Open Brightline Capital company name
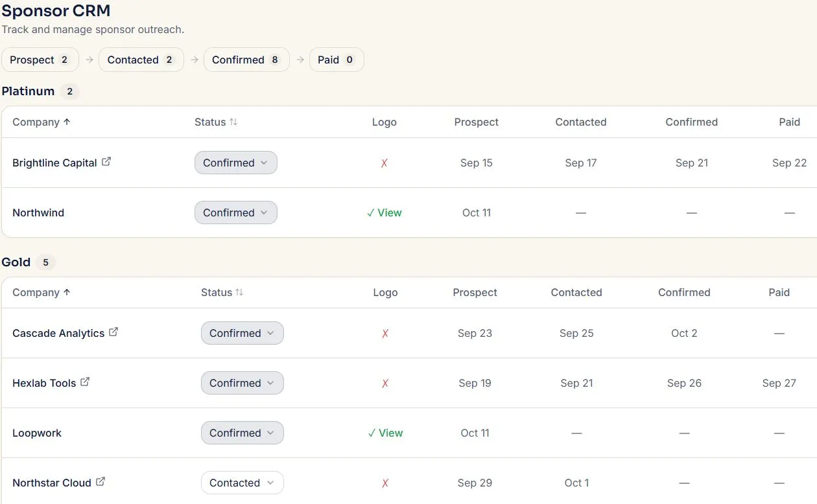The width and height of the screenshot is (817, 504). pyautogui.click(x=54, y=163)
